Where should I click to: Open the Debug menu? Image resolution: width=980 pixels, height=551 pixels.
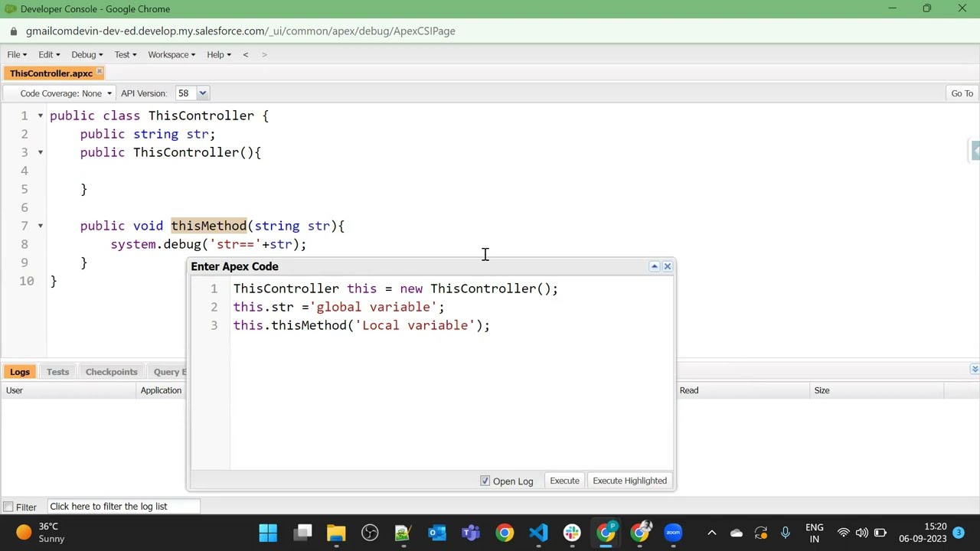click(87, 54)
